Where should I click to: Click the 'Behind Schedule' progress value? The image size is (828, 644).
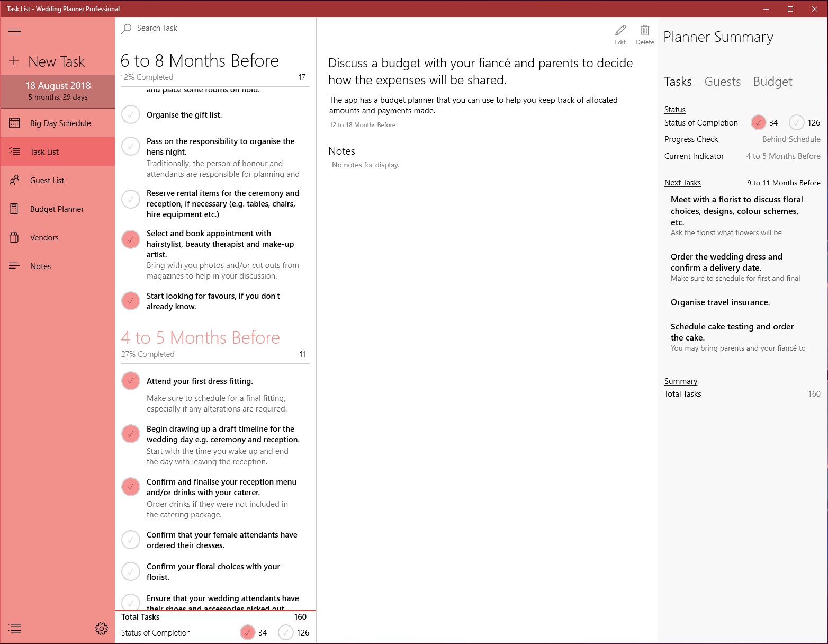pos(791,139)
